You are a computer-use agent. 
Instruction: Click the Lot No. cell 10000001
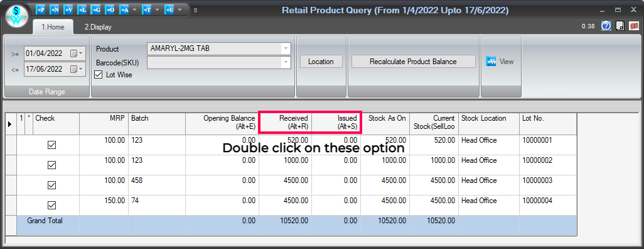coord(548,145)
